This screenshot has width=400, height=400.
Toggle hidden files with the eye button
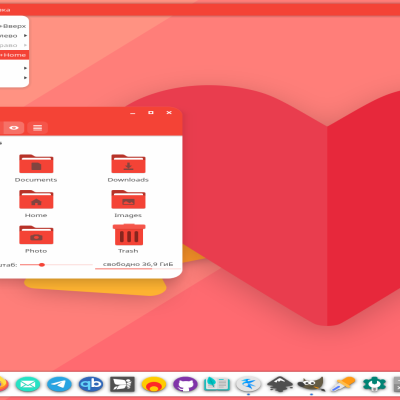[x=14, y=128]
